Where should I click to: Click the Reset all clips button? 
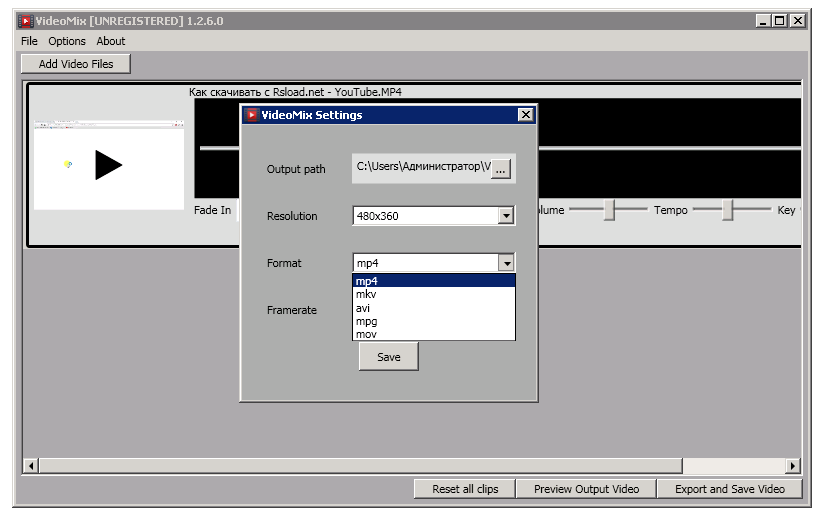point(465,489)
